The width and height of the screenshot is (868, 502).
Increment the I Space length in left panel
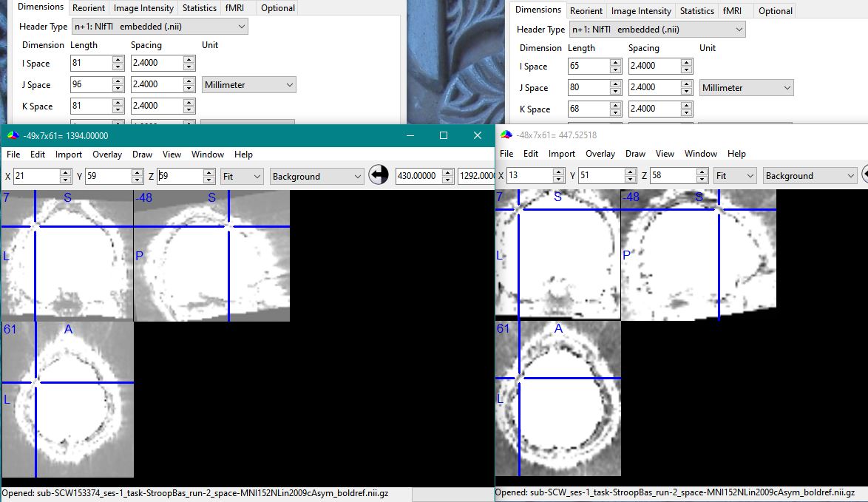point(118,60)
